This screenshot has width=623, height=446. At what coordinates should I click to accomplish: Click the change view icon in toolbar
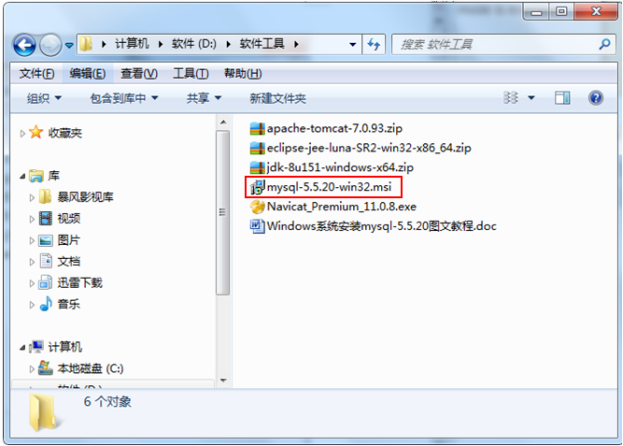point(511,98)
